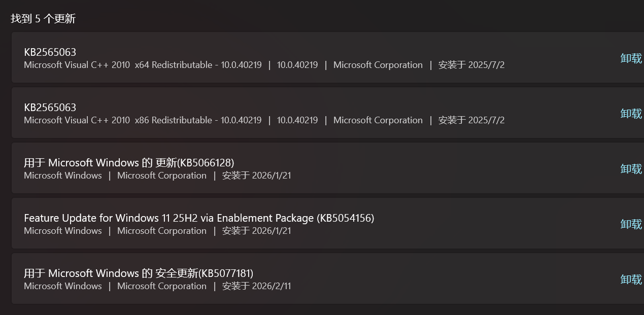Image resolution: width=644 pixels, height=315 pixels.
Task: Uninstall the KB2565063 x86 Redistributable update
Action: pos(631,114)
